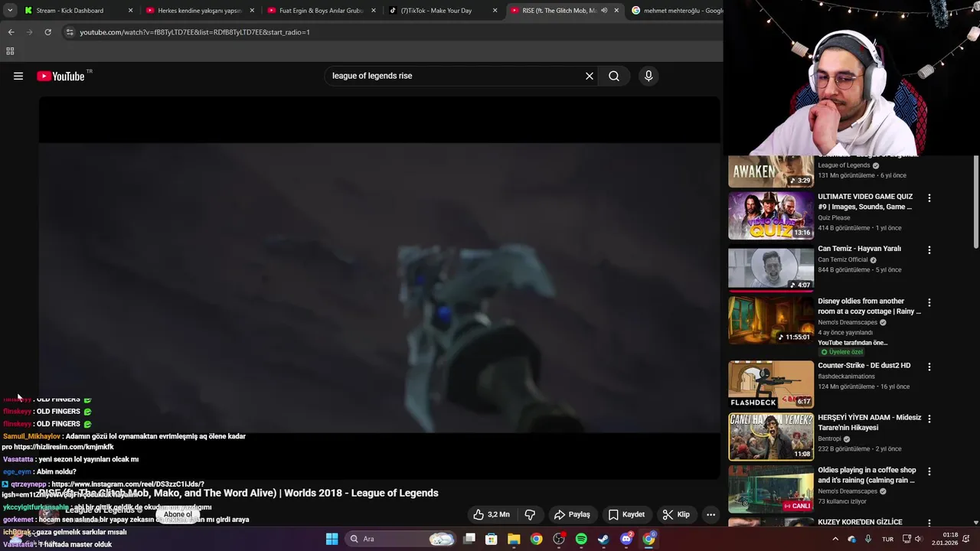
Task: Open options menu for Can Temiz - Hayvan Yaralı
Action: click(929, 250)
